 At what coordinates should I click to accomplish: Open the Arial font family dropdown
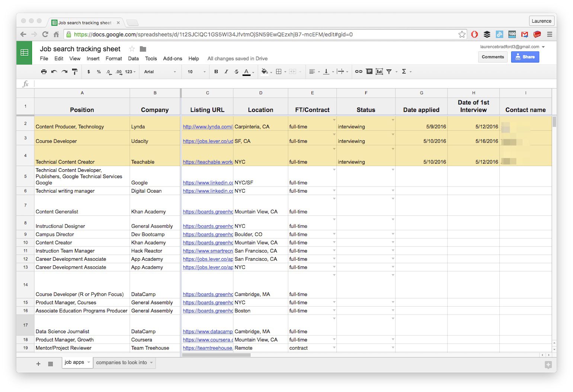point(160,72)
